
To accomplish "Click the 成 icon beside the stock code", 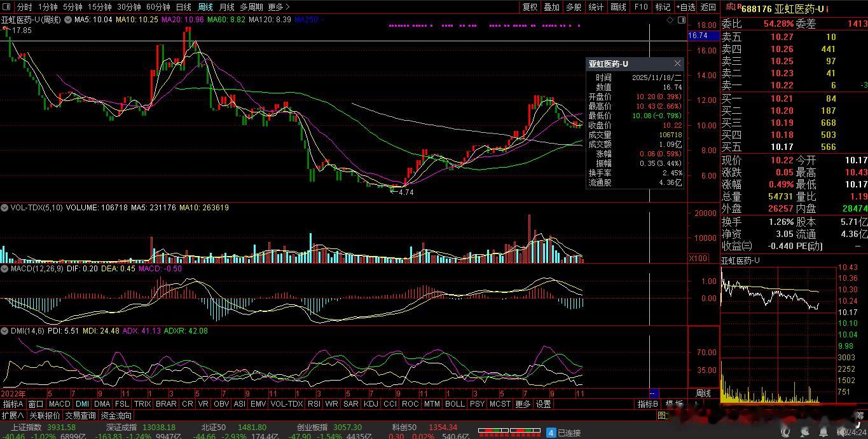I will [732, 8].
